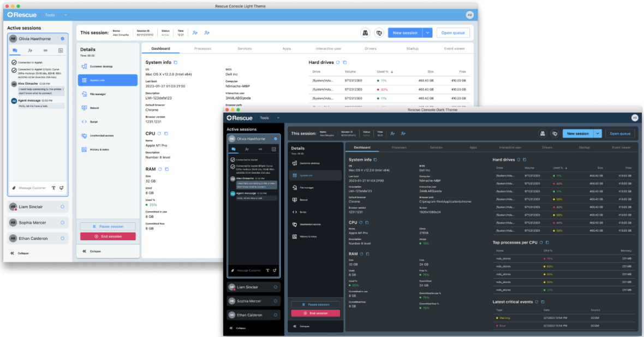Refresh CPU section in dark theme window
644x337 pixels.
[x=361, y=223]
